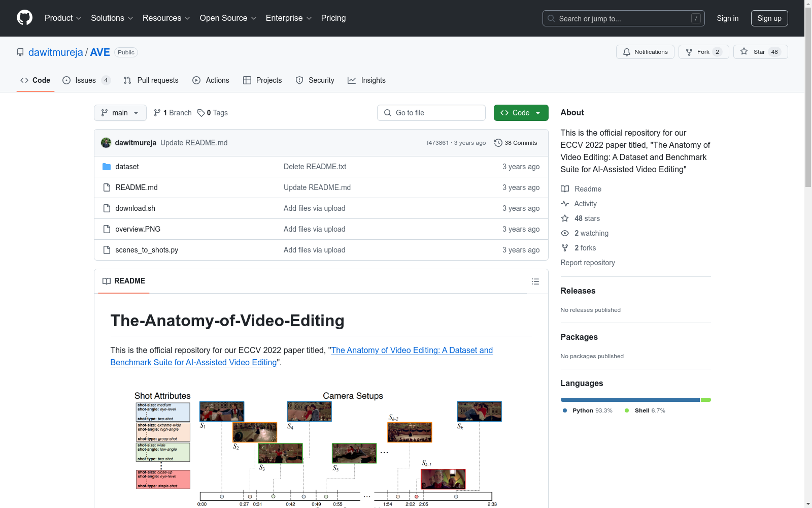Click the bell icon in Notifications
812x508 pixels.
[x=627, y=52]
